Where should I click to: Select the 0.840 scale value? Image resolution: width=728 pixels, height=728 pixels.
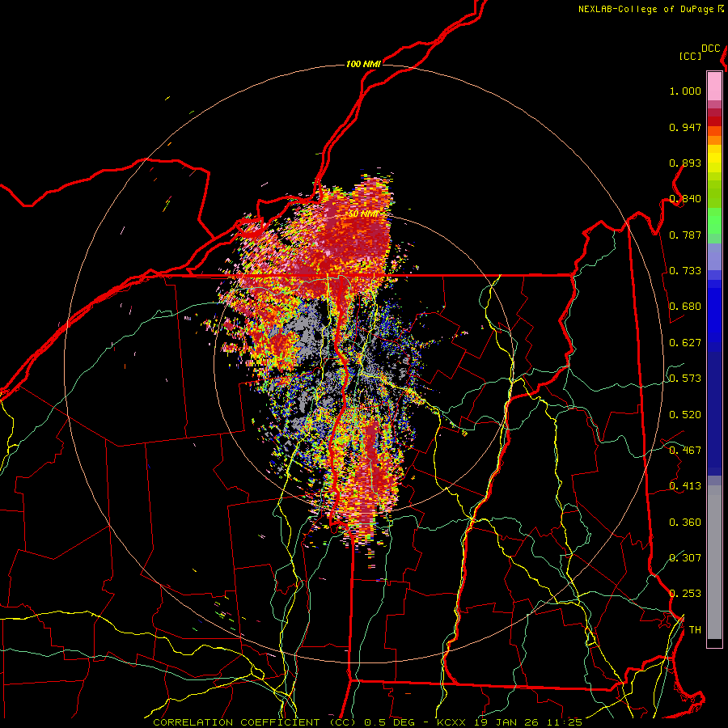coord(685,199)
